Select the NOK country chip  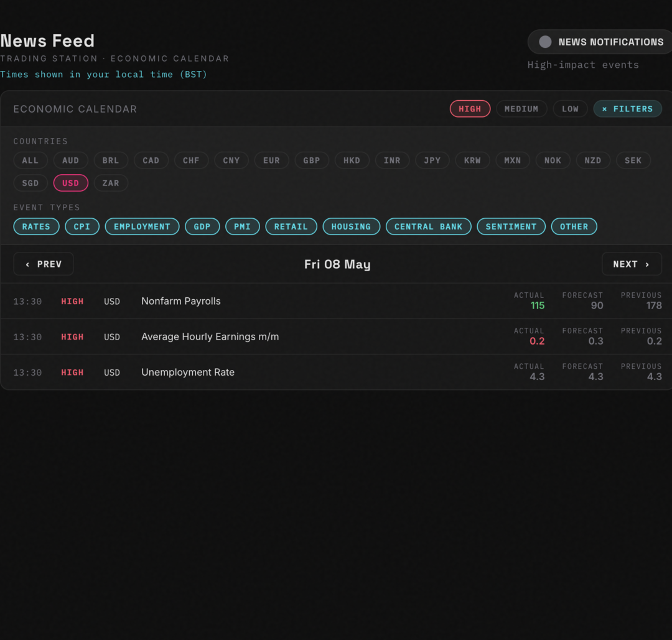tap(553, 160)
